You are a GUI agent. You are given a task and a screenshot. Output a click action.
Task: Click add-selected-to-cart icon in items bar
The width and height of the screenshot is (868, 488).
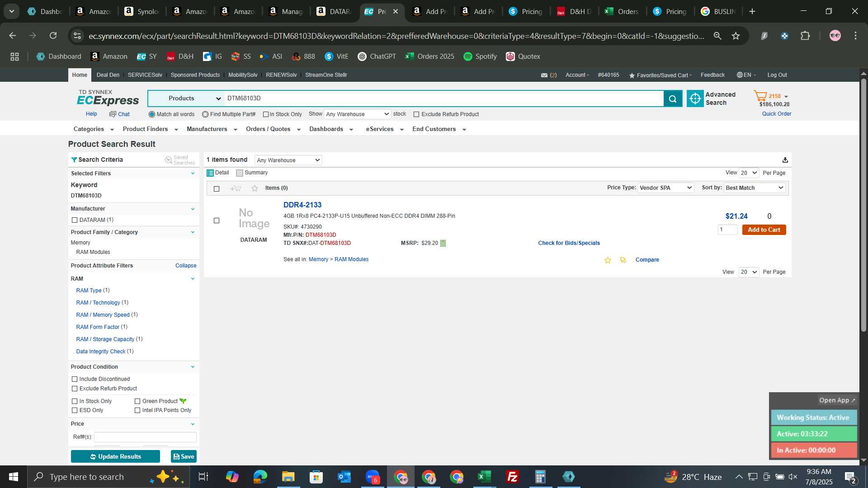[236, 188]
